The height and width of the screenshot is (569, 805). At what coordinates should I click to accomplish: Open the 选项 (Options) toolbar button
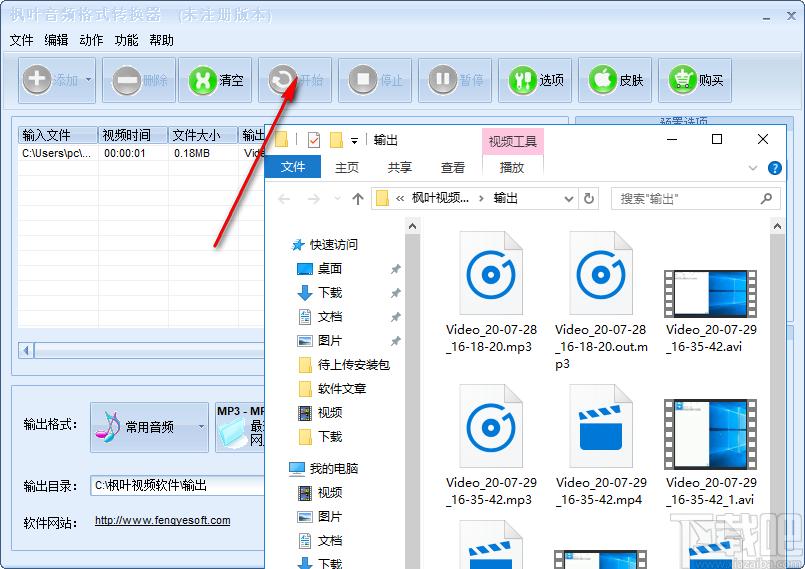[535, 80]
